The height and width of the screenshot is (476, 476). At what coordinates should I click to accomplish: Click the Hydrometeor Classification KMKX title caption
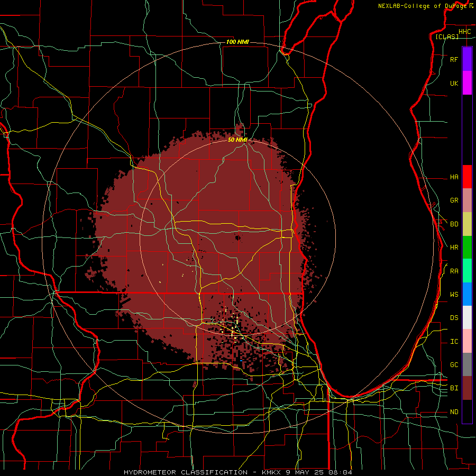tap(238, 472)
